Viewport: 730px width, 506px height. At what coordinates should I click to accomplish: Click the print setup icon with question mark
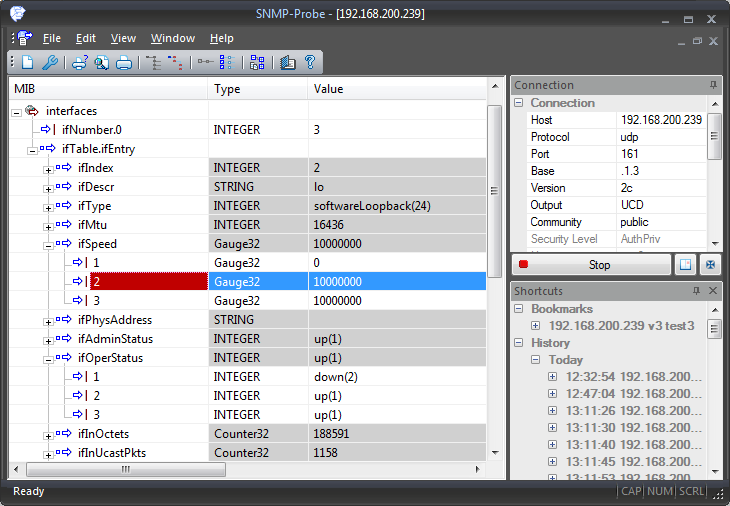click(x=80, y=62)
